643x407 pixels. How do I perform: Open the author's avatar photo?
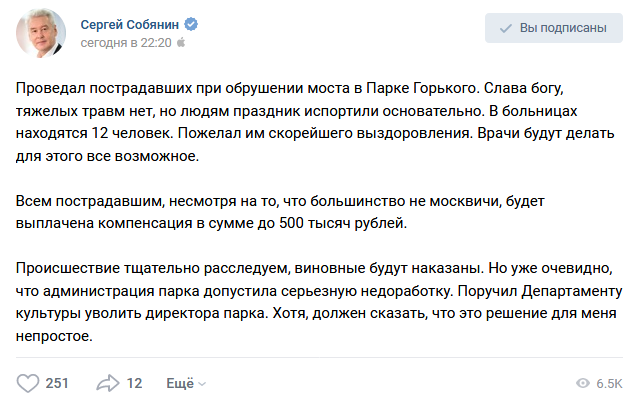(x=41, y=33)
